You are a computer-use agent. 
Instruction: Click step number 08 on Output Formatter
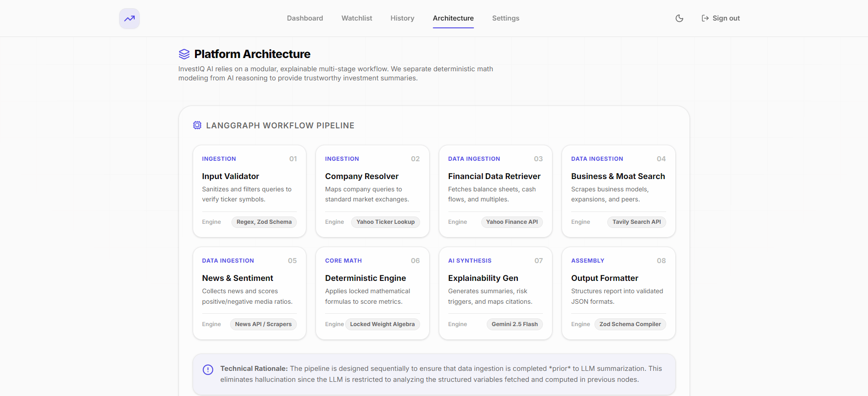[x=661, y=261]
